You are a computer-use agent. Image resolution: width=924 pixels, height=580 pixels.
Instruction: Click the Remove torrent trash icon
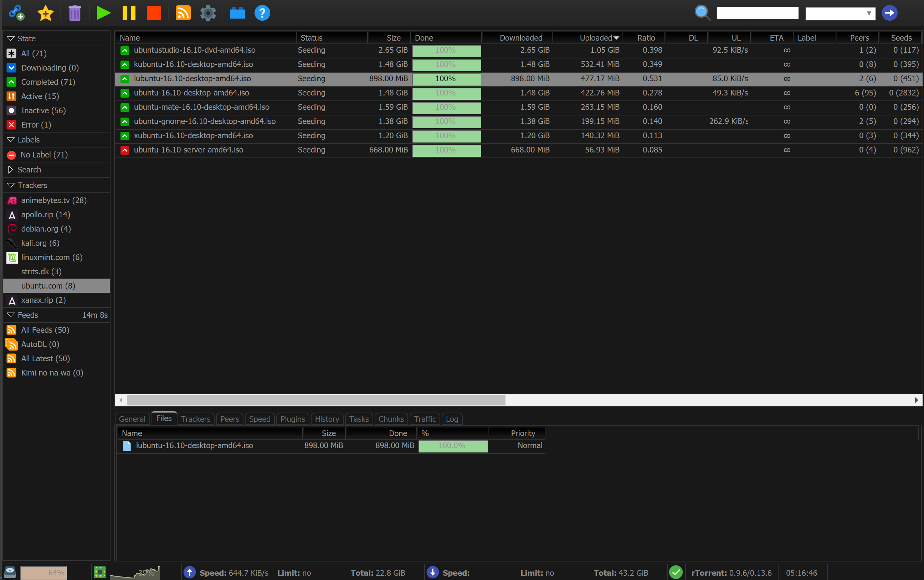tap(75, 13)
